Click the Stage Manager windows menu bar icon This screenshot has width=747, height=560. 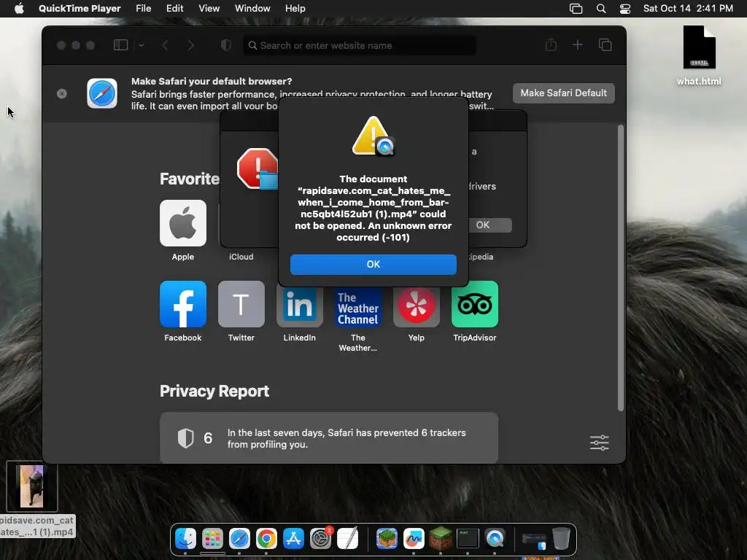576,9
